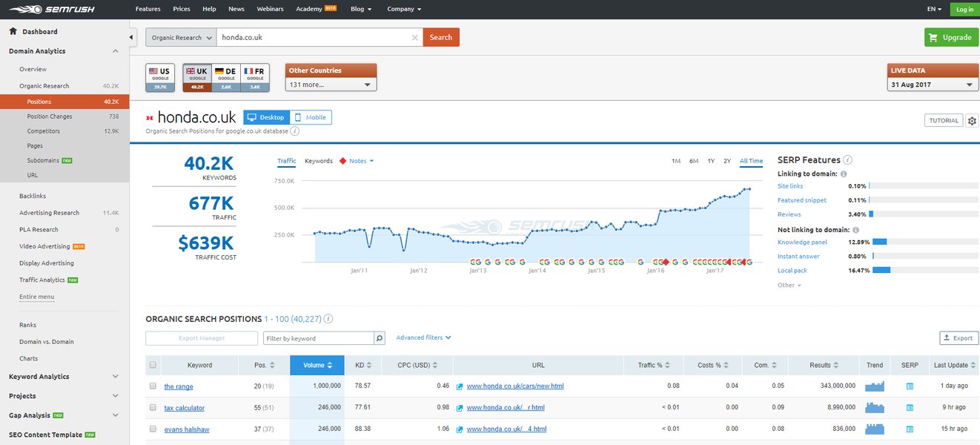The width and height of the screenshot is (980, 445).
Task: Open trend chart for the range
Action: click(x=875, y=386)
